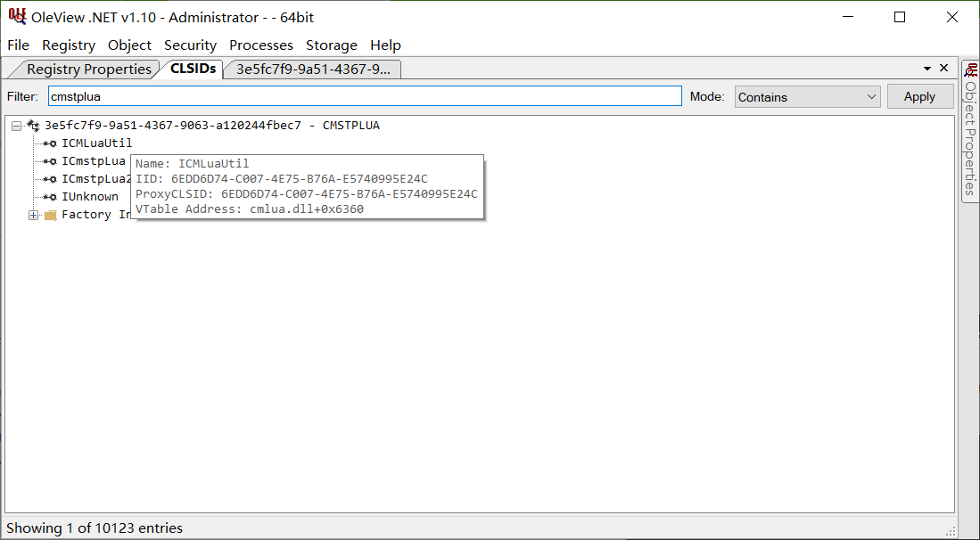Click the interface icon beside ICMLuaUtil
The width and height of the screenshot is (980, 540).
coord(50,143)
